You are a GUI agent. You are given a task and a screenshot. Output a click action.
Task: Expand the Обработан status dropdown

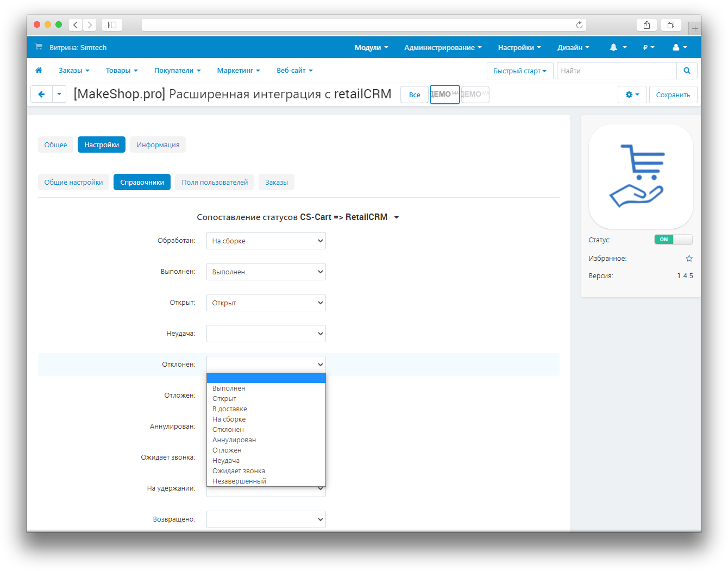pyautogui.click(x=266, y=241)
